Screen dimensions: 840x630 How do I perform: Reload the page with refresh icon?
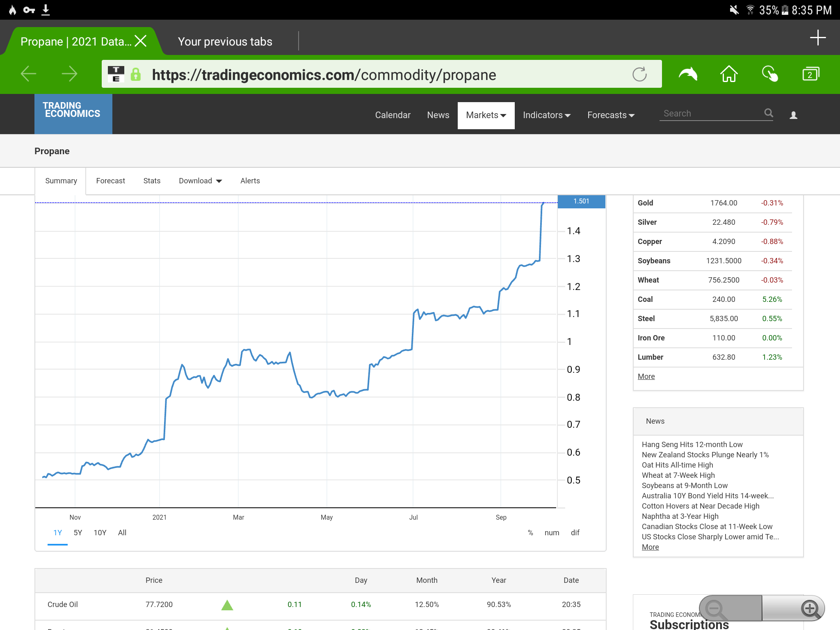(x=639, y=75)
